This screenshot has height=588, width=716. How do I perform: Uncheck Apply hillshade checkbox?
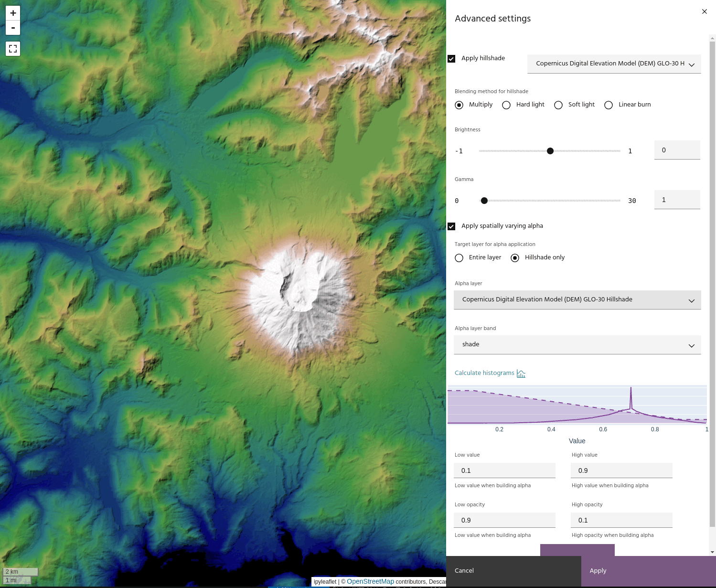[451, 59]
